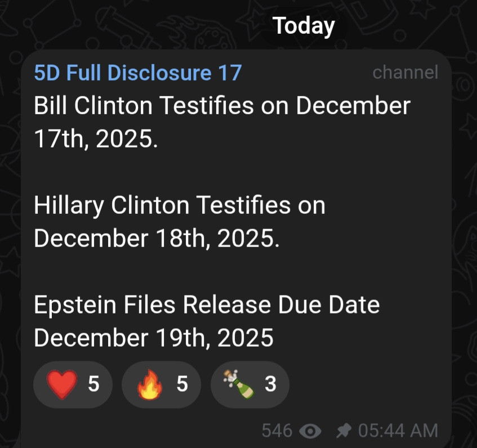Click the champagne bottle emoji icon
The image size is (477, 448).
click(x=237, y=384)
